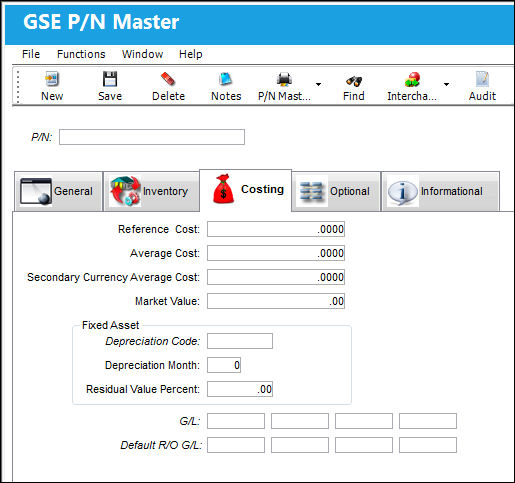Click the third Default R/O G/L field
The height and width of the screenshot is (483, 515).
click(x=364, y=445)
